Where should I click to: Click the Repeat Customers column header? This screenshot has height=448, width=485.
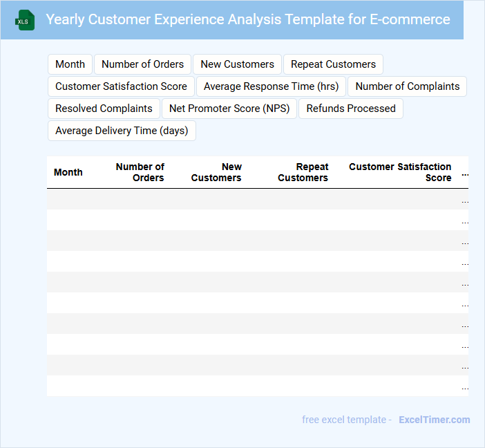(x=303, y=172)
